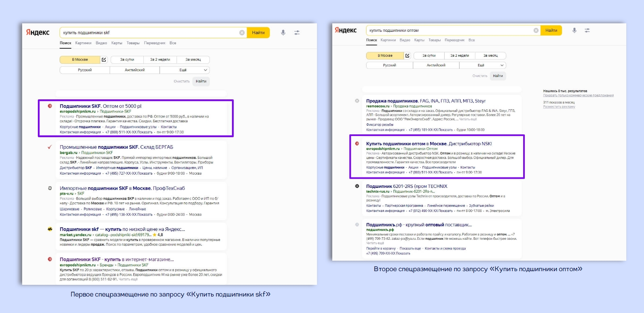The width and height of the screenshot is (644, 313).
Task: Open search settings sliders icon in right screenshot
Action: point(587,30)
